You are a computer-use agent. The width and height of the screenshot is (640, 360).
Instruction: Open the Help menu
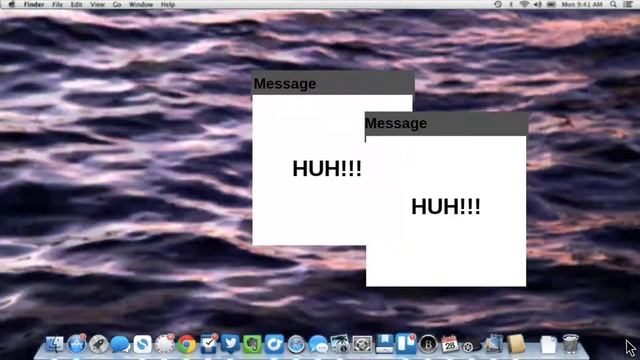click(168, 4)
